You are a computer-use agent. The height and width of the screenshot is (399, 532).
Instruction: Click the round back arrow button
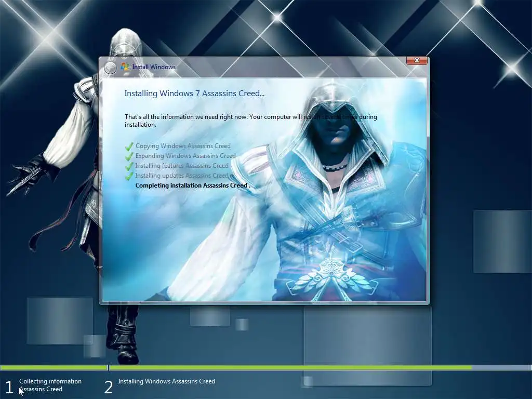111,68
